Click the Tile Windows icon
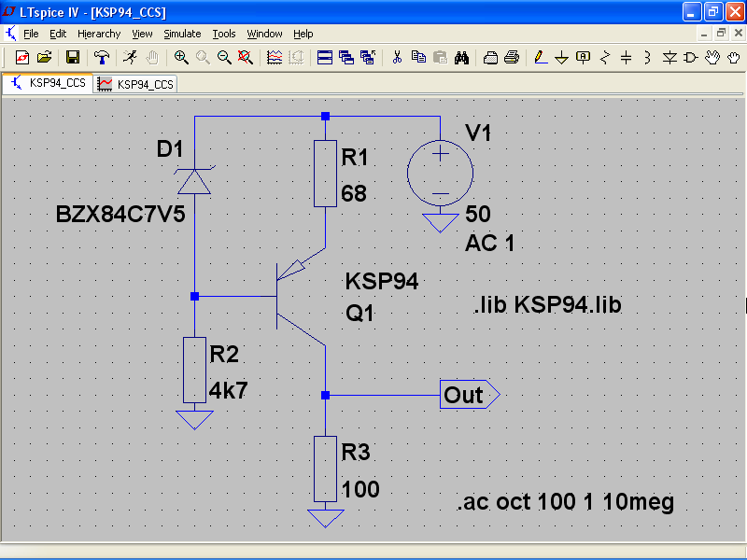This screenshot has height=560, width=747. [x=325, y=58]
